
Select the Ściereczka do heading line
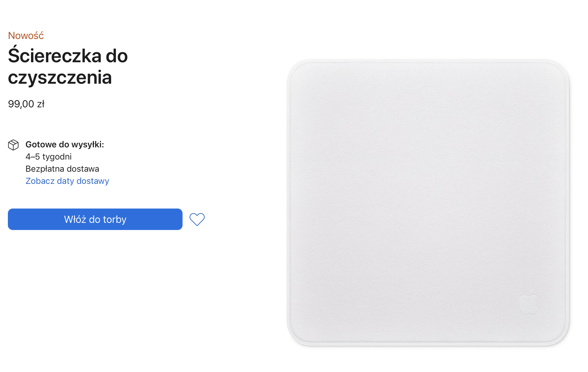point(68,56)
